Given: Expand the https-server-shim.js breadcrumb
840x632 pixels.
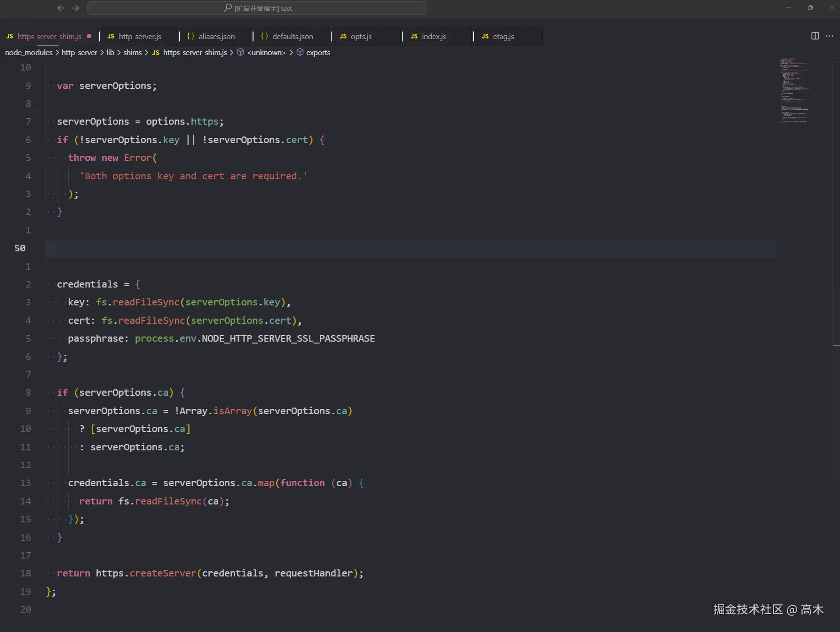Looking at the screenshot, I should point(190,52).
